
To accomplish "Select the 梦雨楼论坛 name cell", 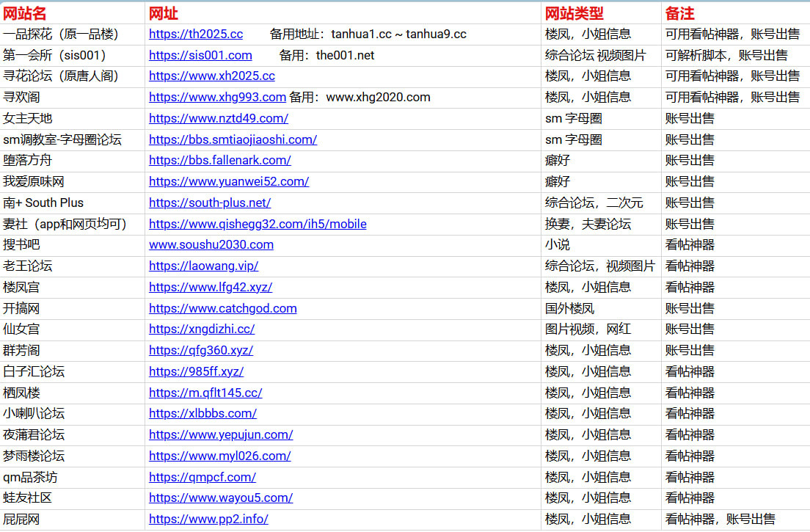I will pyautogui.click(x=73, y=456).
